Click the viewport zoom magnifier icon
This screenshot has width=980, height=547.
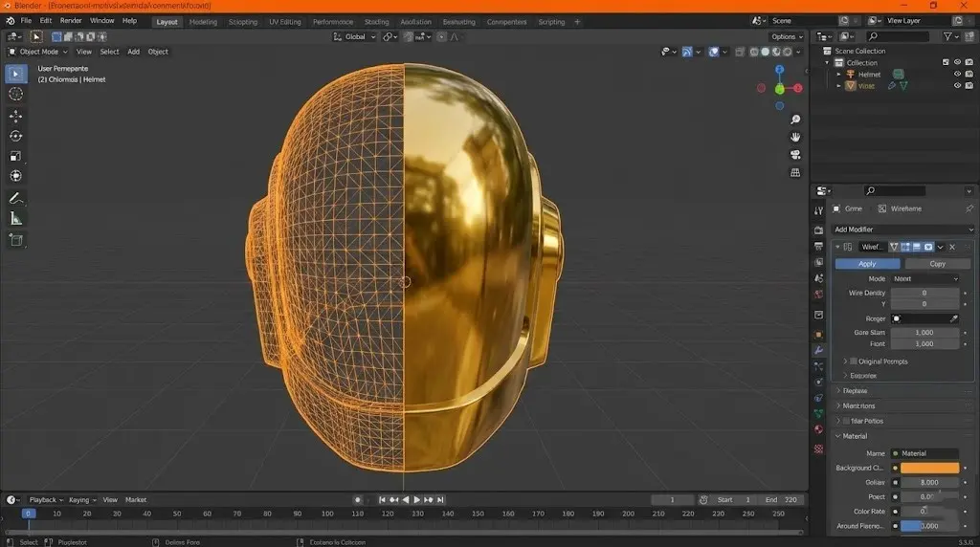(795, 120)
